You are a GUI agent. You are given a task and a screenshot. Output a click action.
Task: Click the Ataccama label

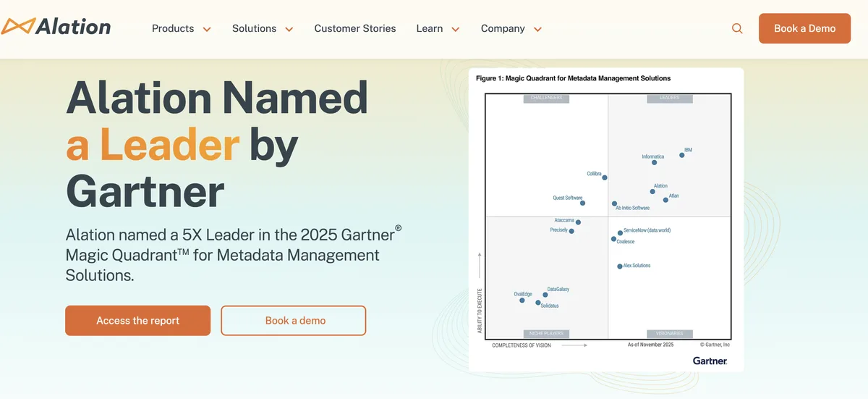point(564,219)
